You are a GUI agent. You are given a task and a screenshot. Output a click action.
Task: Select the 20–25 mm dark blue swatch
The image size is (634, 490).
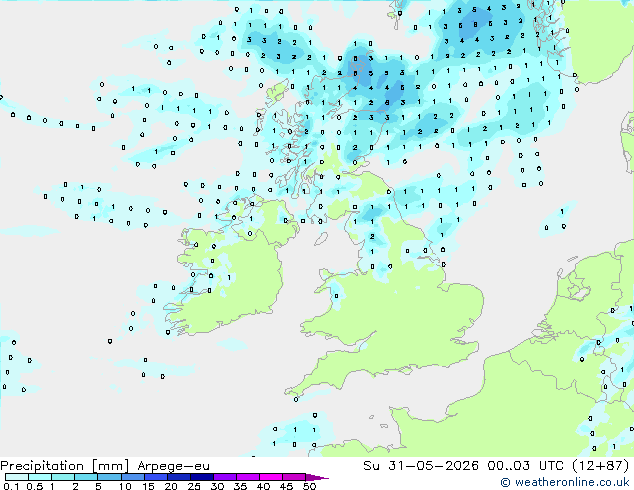pyautogui.click(x=178, y=477)
